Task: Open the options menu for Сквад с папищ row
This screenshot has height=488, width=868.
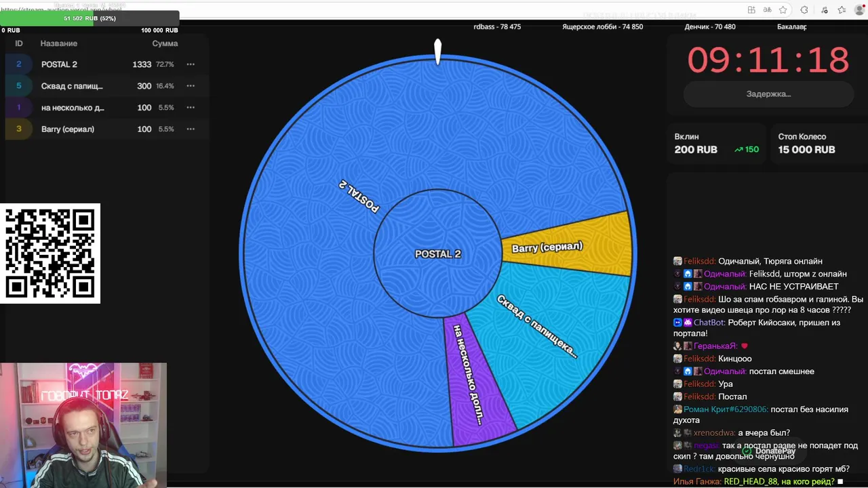Action: click(191, 86)
